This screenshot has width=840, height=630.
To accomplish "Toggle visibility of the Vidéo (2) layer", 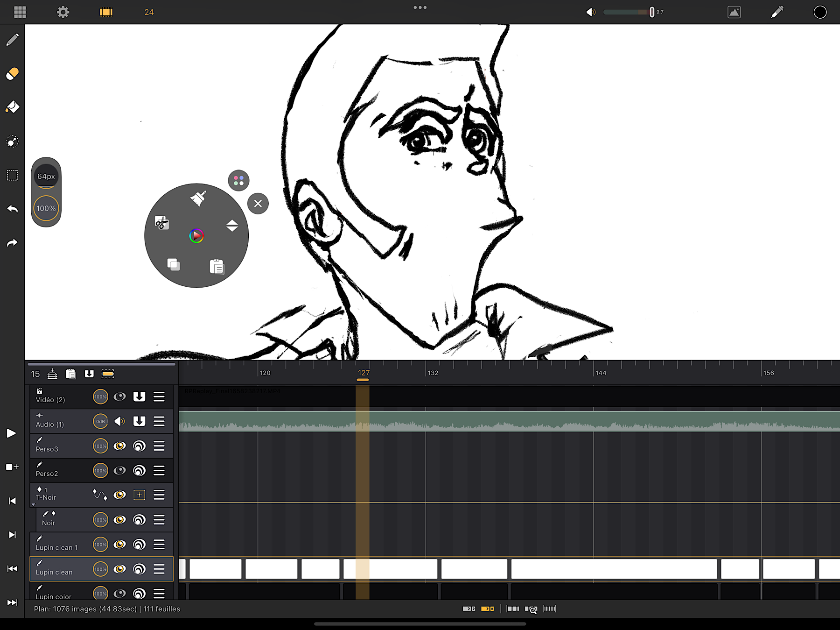I will click(120, 396).
